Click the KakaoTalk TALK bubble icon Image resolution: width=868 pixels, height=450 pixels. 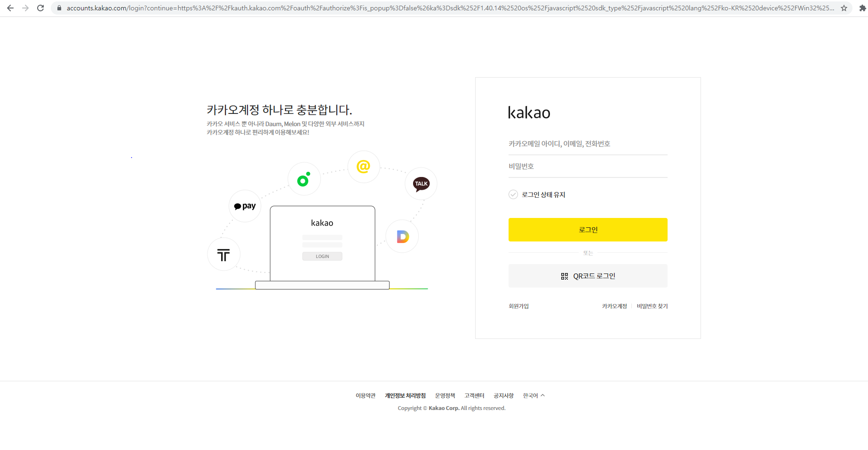point(421,184)
